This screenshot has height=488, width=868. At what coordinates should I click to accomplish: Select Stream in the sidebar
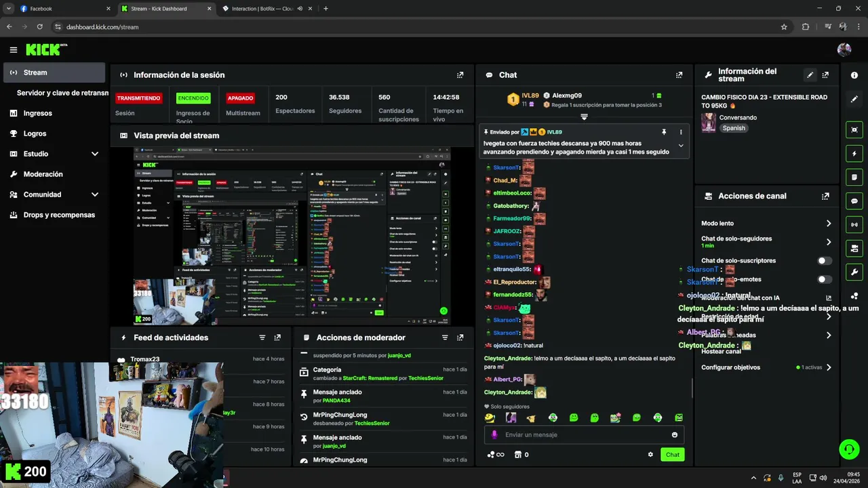[54, 73]
